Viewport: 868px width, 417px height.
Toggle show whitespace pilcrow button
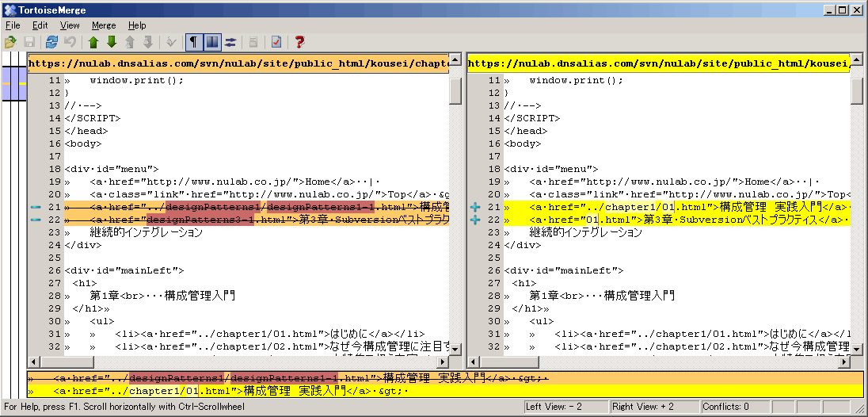pos(193,42)
